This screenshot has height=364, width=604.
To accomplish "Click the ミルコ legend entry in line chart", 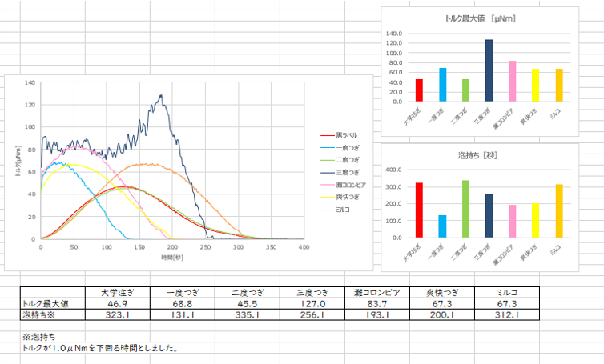I will pyautogui.click(x=343, y=208).
